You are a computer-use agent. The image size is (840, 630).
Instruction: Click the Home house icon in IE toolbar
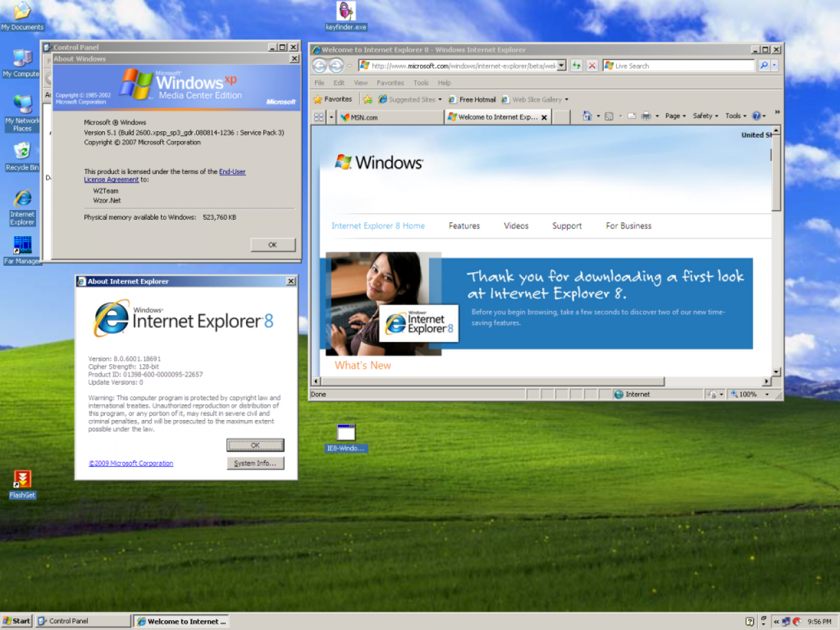pos(587,115)
